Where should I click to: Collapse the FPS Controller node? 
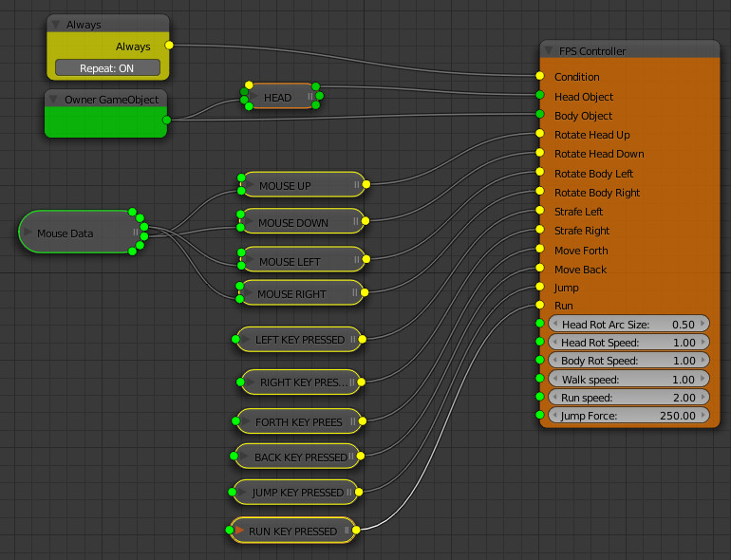549,50
